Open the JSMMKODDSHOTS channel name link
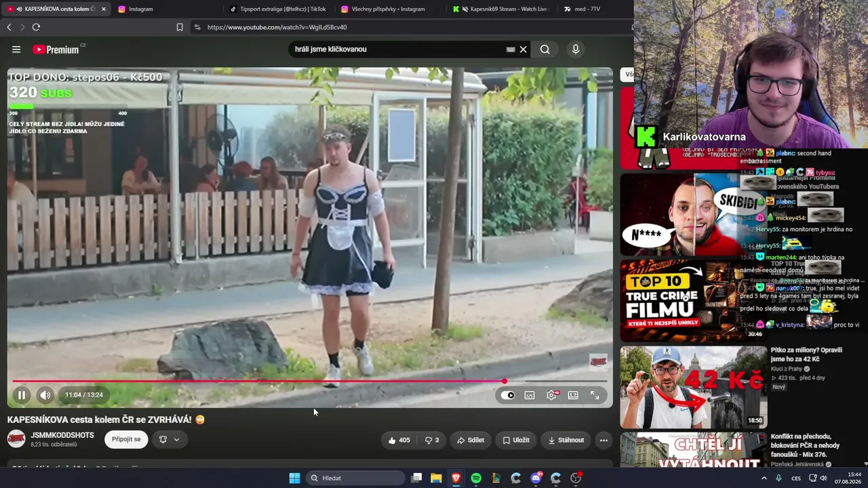868x488 pixels. coord(62,435)
